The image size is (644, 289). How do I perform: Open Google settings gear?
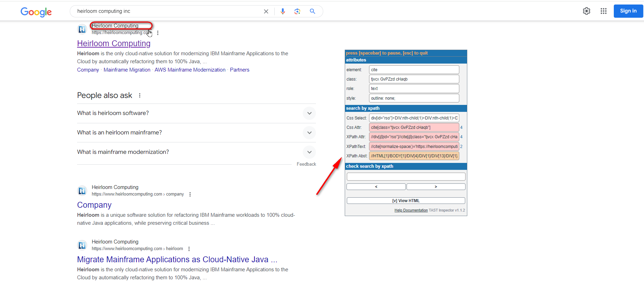586,11
